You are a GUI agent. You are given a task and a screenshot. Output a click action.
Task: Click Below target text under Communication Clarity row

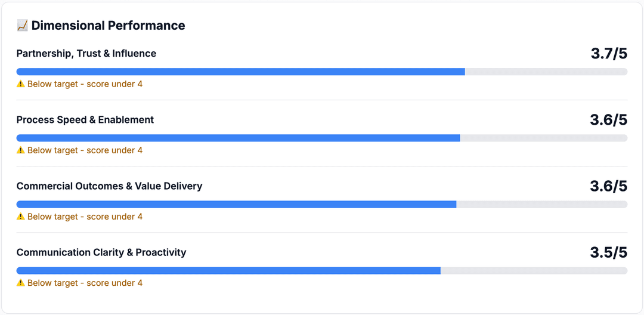point(85,283)
